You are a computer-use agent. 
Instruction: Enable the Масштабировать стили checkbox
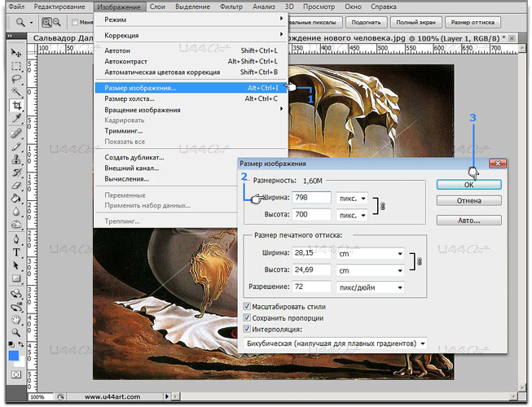(247, 307)
